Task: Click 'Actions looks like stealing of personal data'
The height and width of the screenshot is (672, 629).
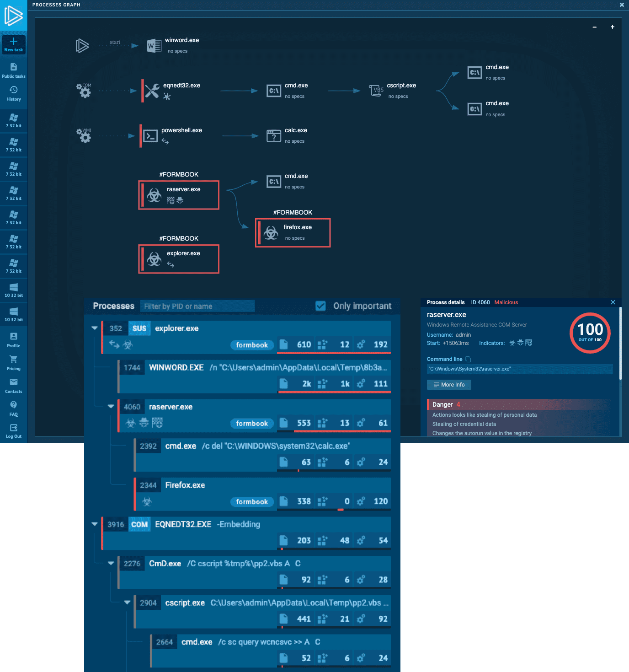Action: (x=485, y=415)
